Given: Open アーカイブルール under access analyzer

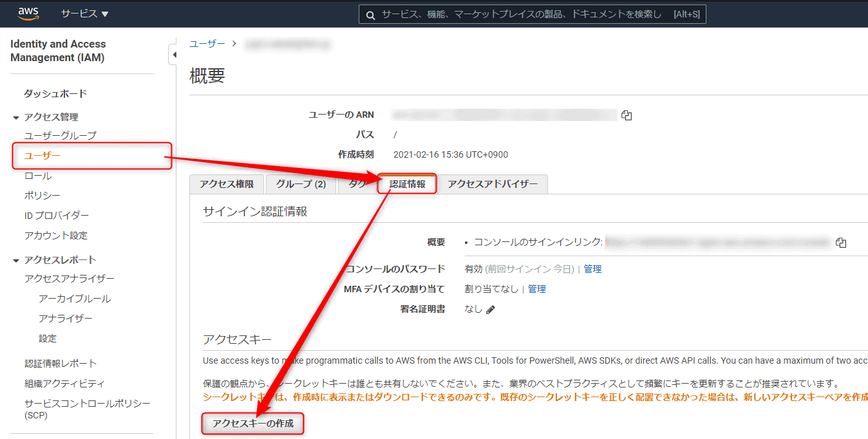Looking at the screenshot, I should click(75, 299).
